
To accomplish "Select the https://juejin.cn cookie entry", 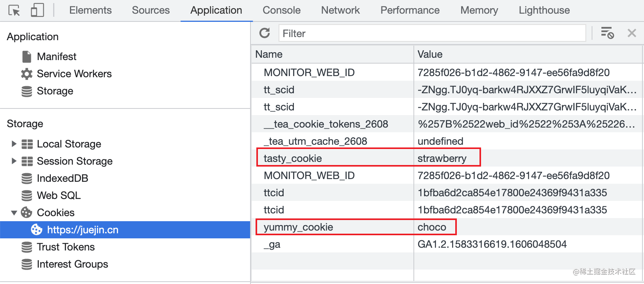I will pyautogui.click(x=82, y=230).
